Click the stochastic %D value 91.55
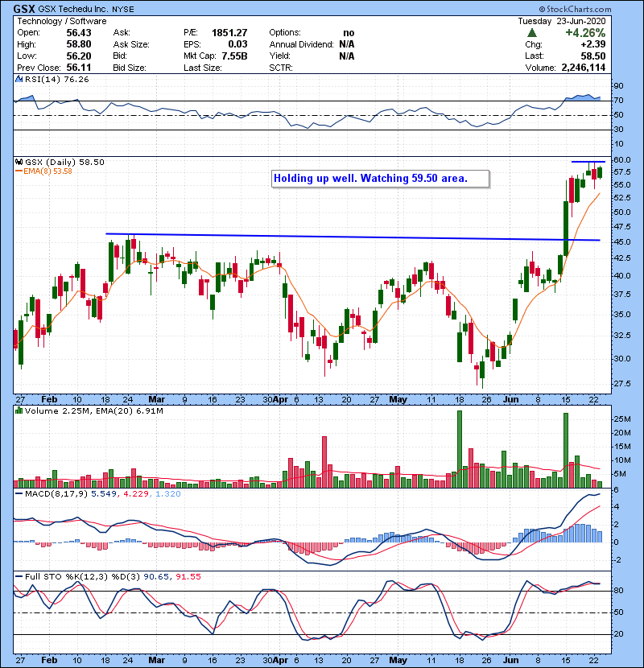Viewport: 644px width, 668px height. coord(188,576)
